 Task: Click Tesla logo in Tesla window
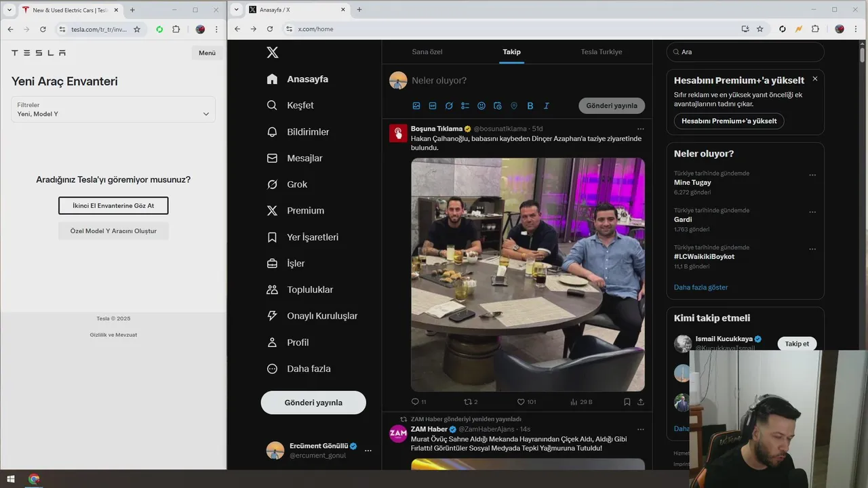(39, 53)
